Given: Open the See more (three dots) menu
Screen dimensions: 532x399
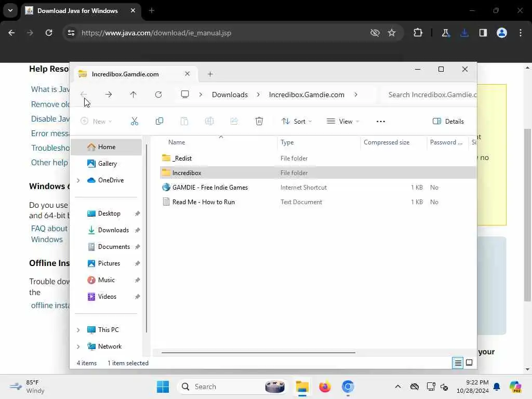Looking at the screenshot, I should pyautogui.click(x=381, y=121).
